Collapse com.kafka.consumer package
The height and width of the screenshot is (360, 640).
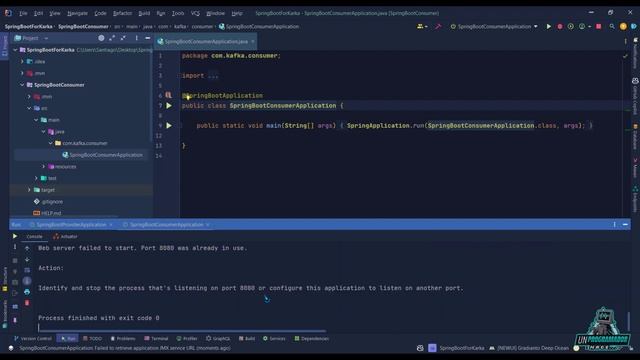[51, 143]
